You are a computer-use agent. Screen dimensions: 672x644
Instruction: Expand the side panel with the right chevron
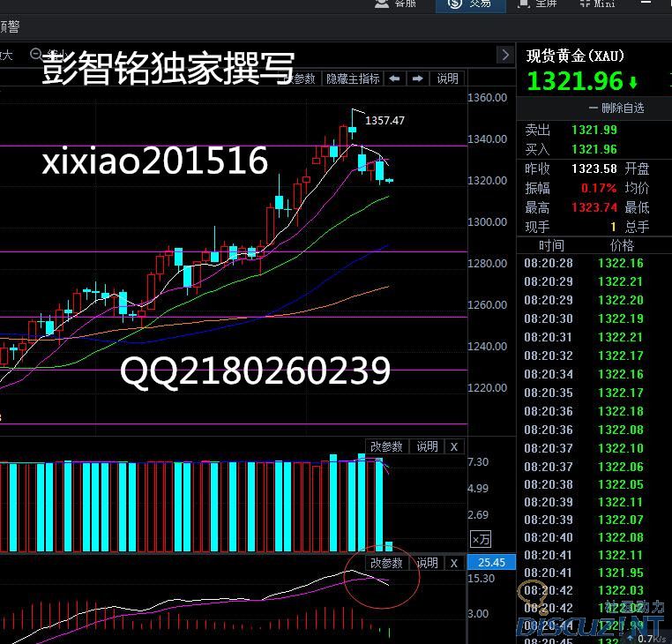pyautogui.click(x=504, y=55)
